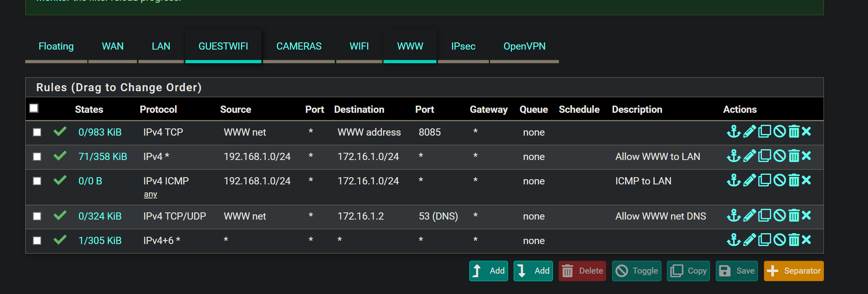This screenshot has width=868, height=294.
Task: Click the pencil icon for ICMP to LAN rule
Action: coord(749,180)
